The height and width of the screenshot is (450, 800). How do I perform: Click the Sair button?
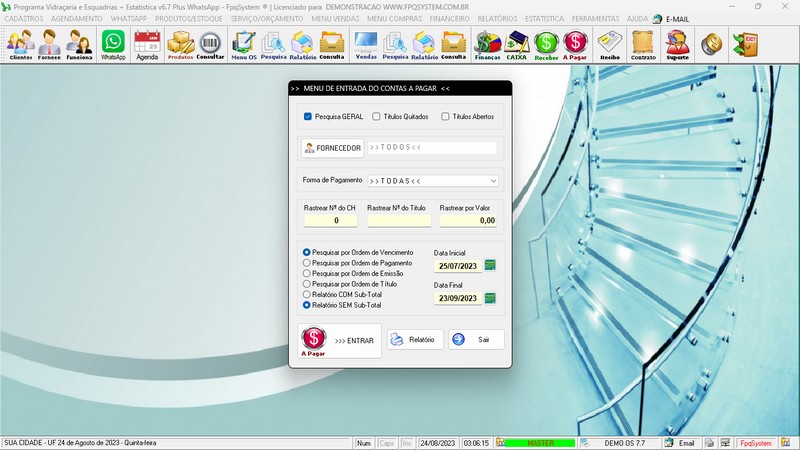[x=476, y=340]
